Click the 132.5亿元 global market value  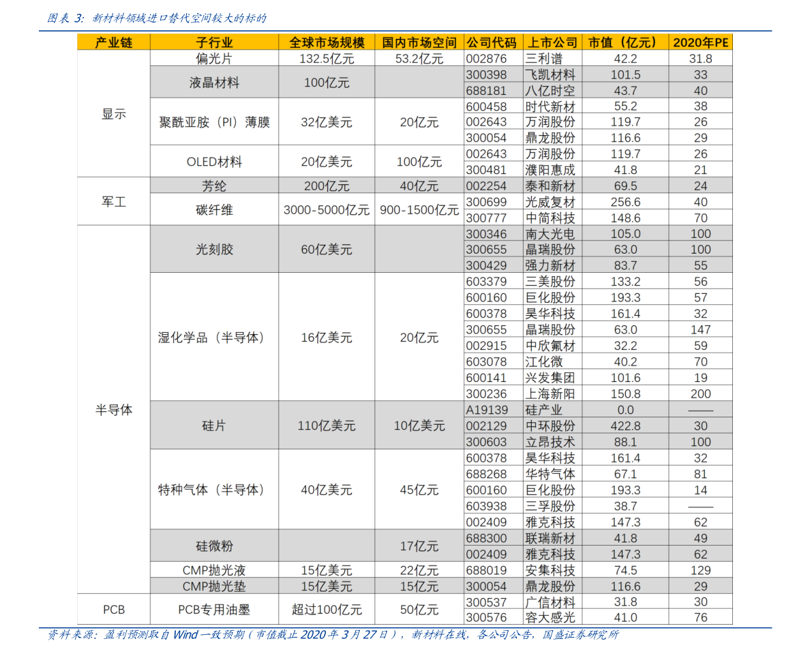pos(327,59)
